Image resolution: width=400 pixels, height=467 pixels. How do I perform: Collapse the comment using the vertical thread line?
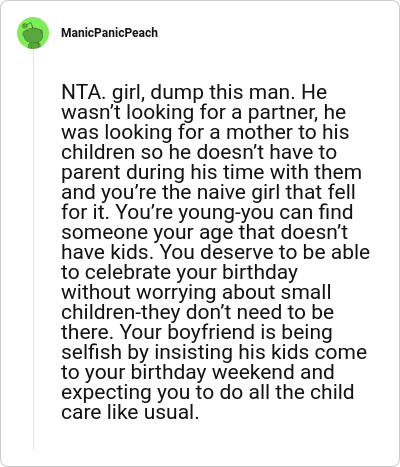(33, 249)
